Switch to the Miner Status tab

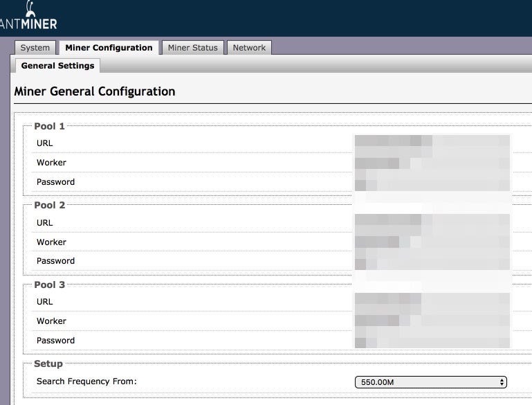pyautogui.click(x=193, y=48)
